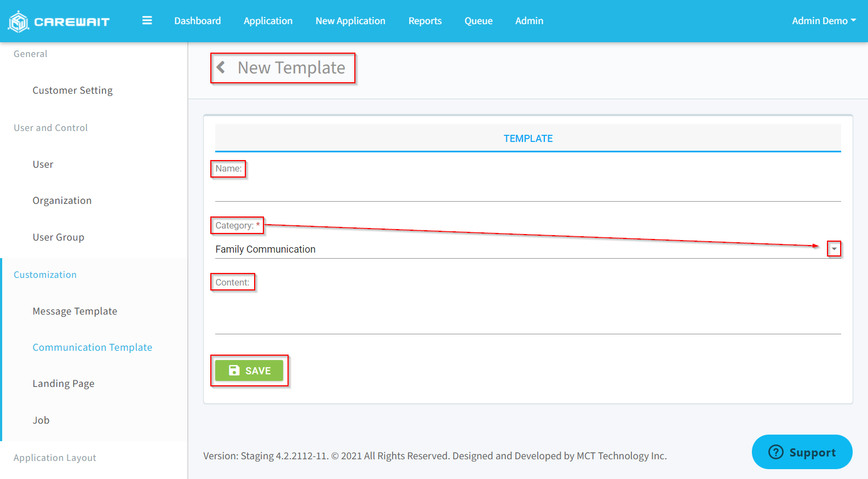
Task: Click the version footer text
Action: click(435, 455)
